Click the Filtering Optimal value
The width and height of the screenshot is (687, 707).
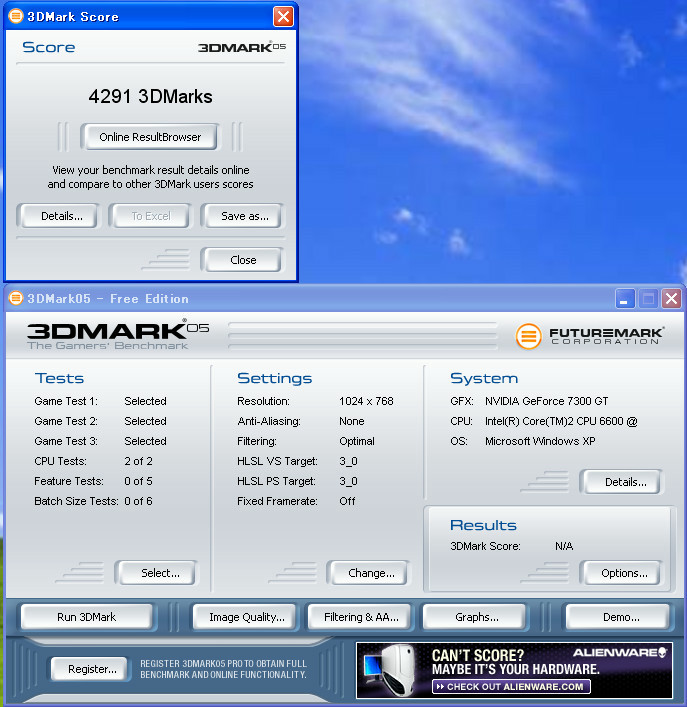click(357, 441)
